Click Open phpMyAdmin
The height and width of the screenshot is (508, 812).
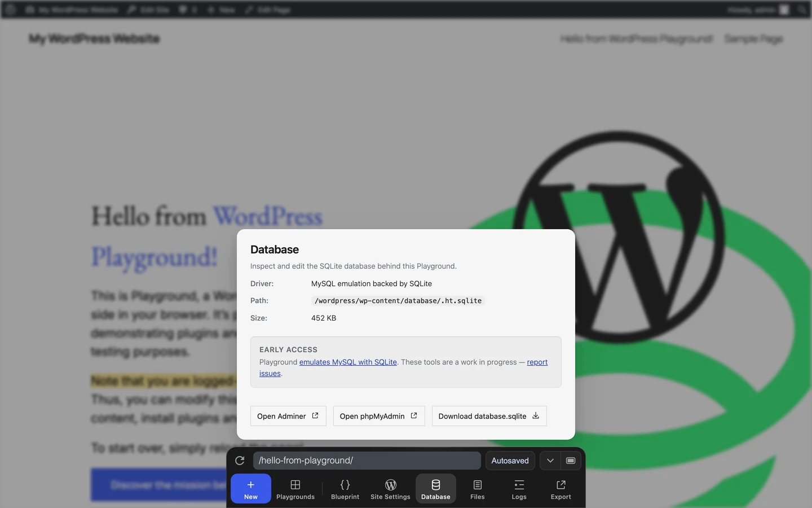coord(379,416)
